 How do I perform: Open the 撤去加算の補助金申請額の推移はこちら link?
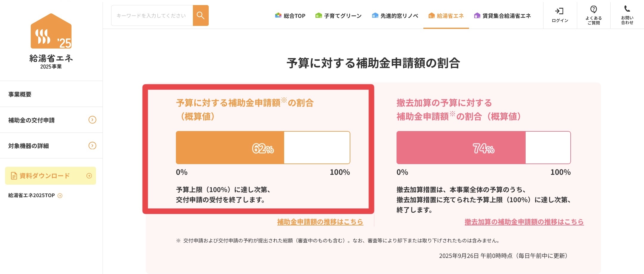pyautogui.click(x=524, y=222)
